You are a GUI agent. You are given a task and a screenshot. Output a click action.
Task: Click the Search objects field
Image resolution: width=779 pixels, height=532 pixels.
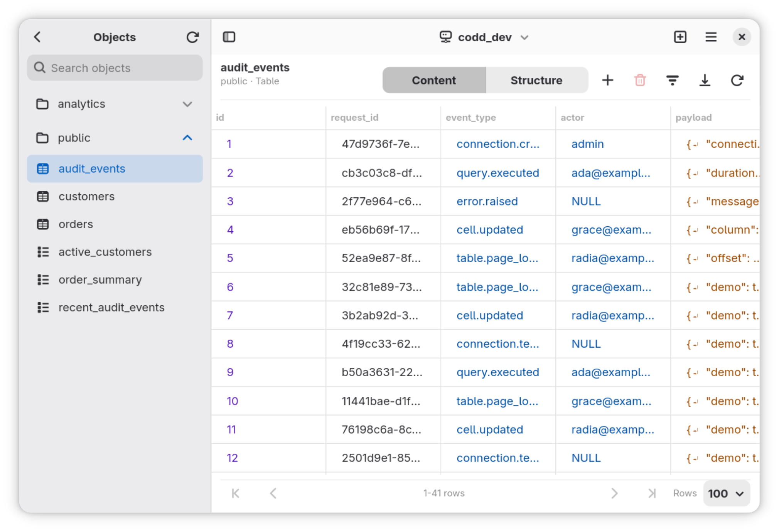(115, 68)
